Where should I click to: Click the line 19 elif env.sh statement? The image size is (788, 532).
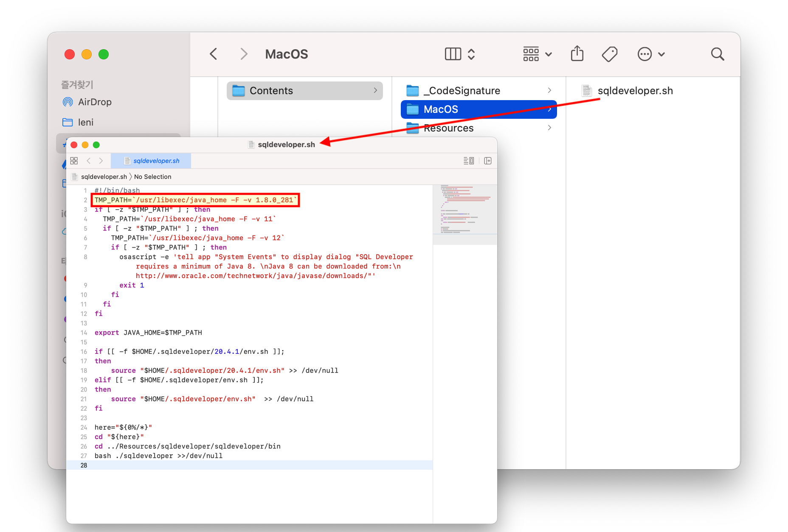point(179,380)
